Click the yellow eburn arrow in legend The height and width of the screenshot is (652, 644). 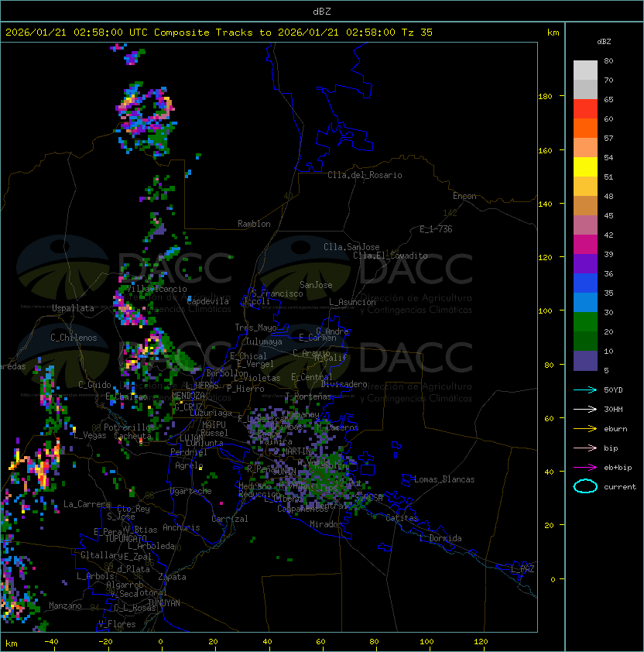[x=585, y=428]
